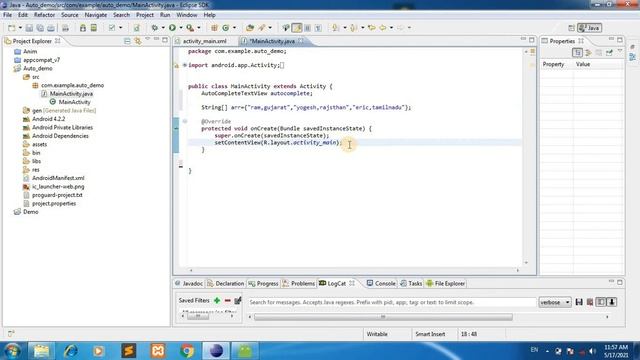This screenshot has width=640, height=360.
Task: Click the New Java Class icon
Action: tap(226, 28)
